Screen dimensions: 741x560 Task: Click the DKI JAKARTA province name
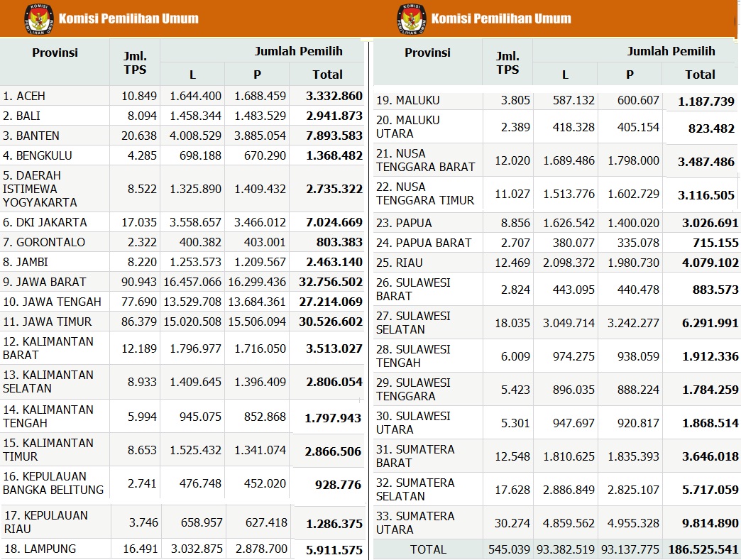coord(45,222)
